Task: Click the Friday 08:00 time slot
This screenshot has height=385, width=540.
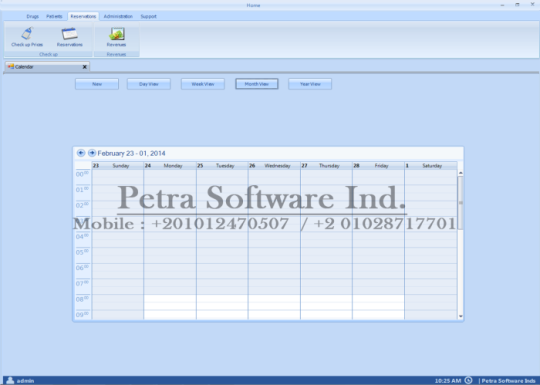Action: coord(378,299)
